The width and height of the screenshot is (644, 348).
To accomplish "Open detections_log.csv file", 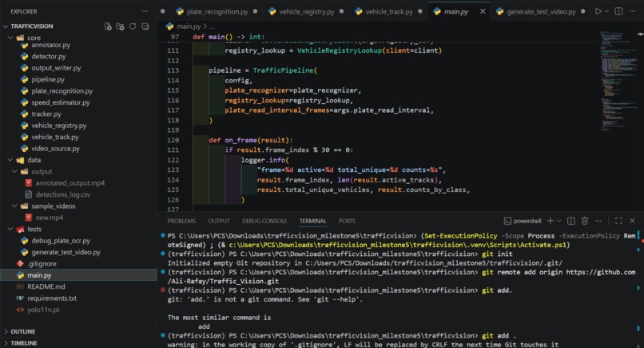I will [63, 194].
